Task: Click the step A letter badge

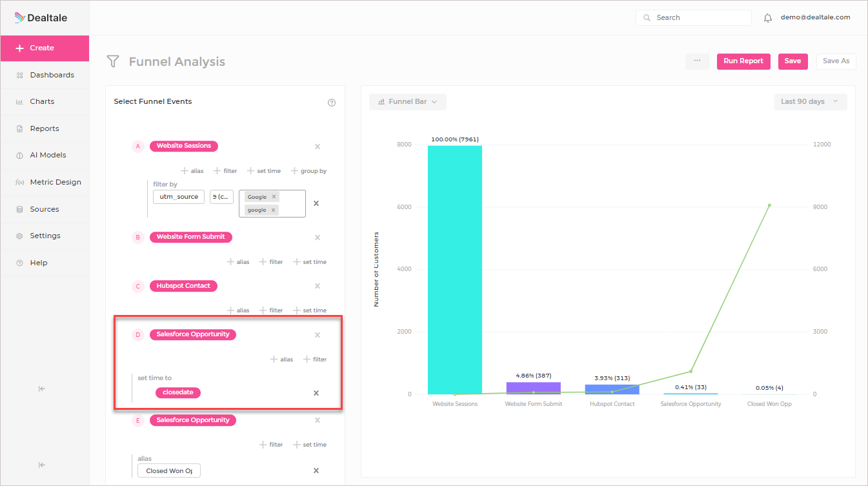Action: click(137, 147)
